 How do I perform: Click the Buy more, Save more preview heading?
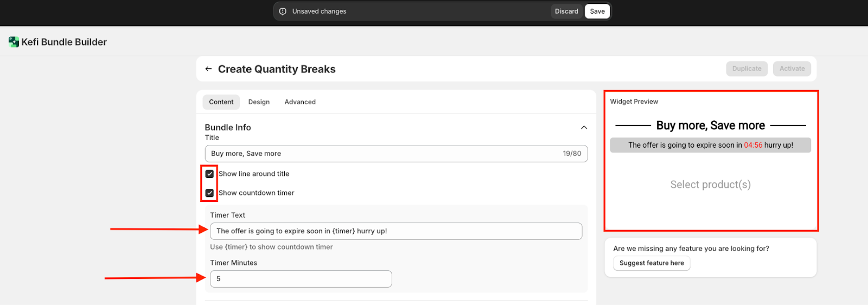coord(710,125)
